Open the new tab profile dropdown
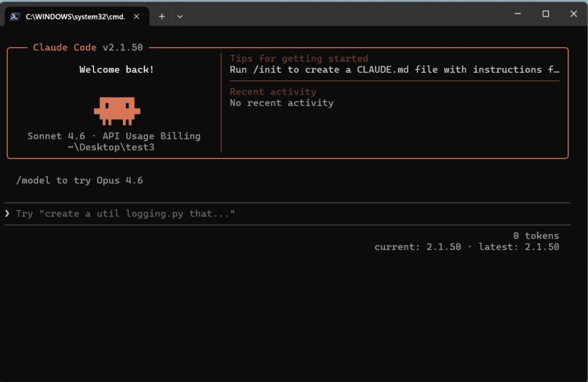 180,17
